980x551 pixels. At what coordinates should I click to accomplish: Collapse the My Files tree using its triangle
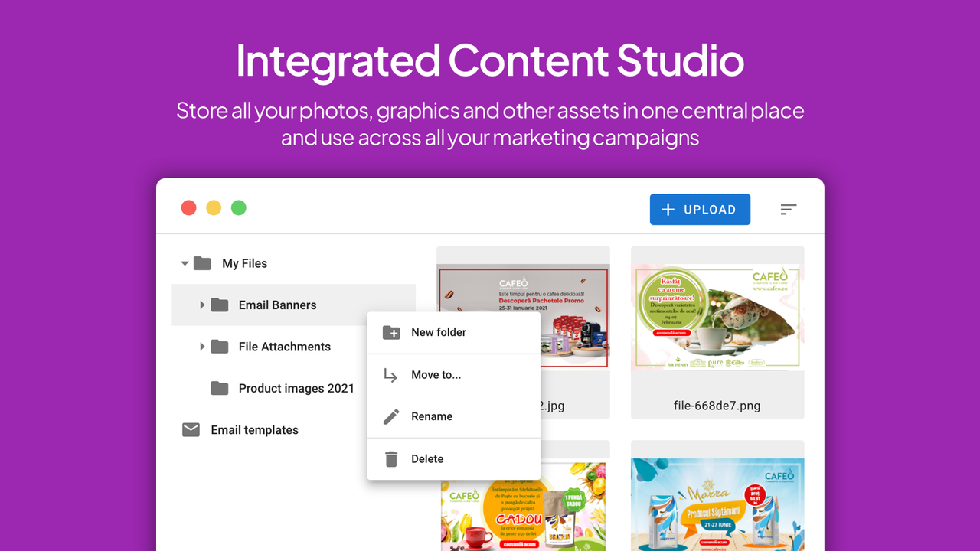coord(184,262)
